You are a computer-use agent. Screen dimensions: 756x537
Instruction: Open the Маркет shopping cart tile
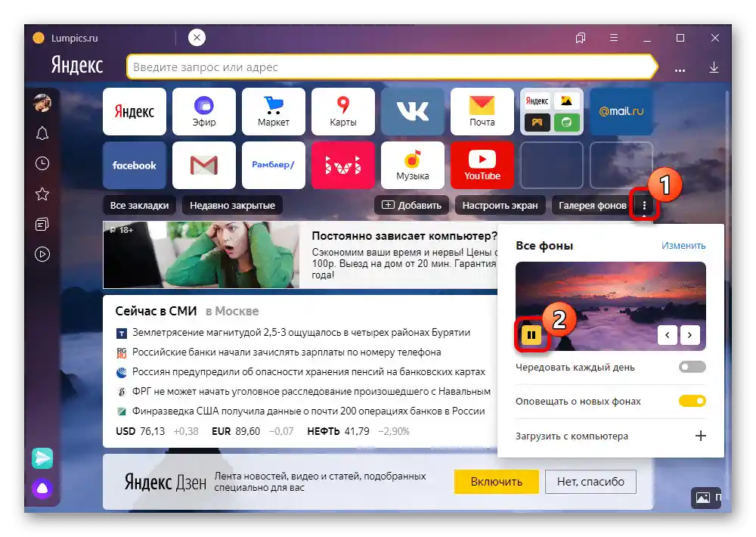(274, 111)
